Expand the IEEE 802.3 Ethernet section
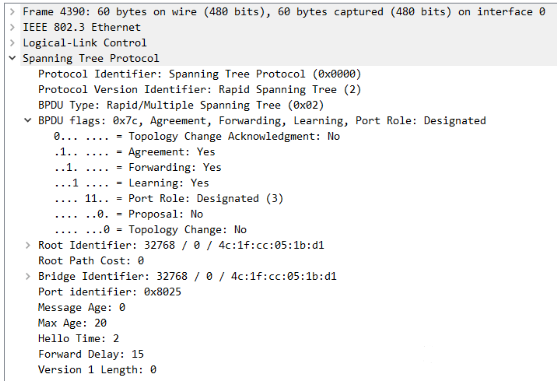 (12, 27)
